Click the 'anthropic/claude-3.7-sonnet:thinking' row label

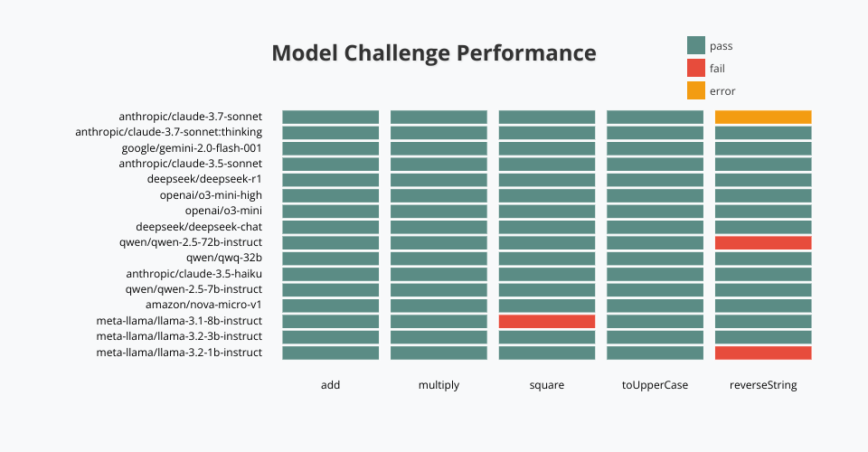coord(169,132)
